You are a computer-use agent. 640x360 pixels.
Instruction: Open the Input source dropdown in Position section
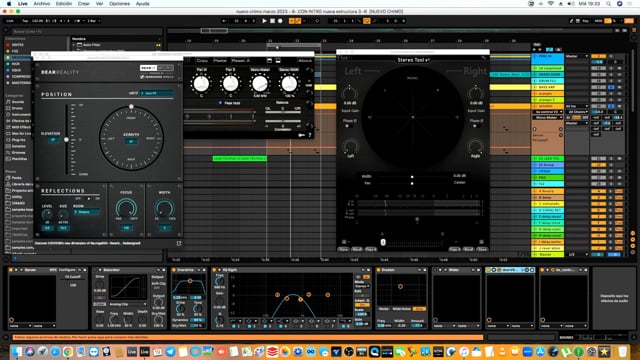(156, 93)
